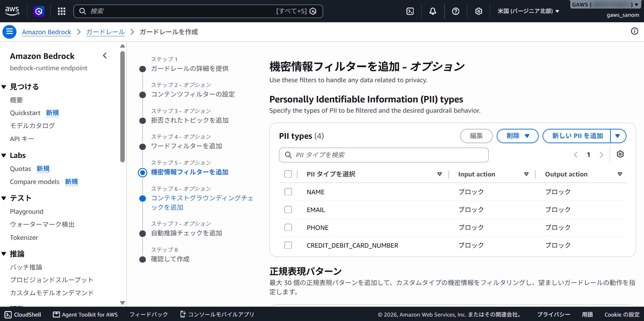
Task: Check the PHONE row checkbox
Action: (288, 227)
